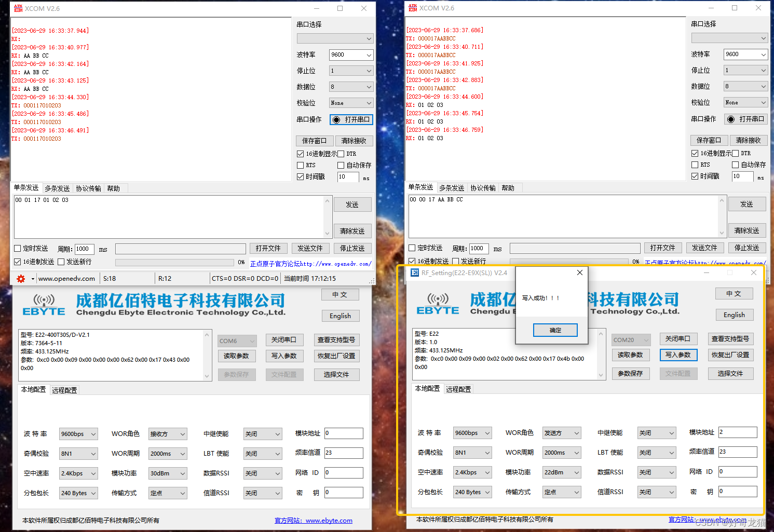Click the EBYTE logo in right RF_Setting window

pos(438,304)
